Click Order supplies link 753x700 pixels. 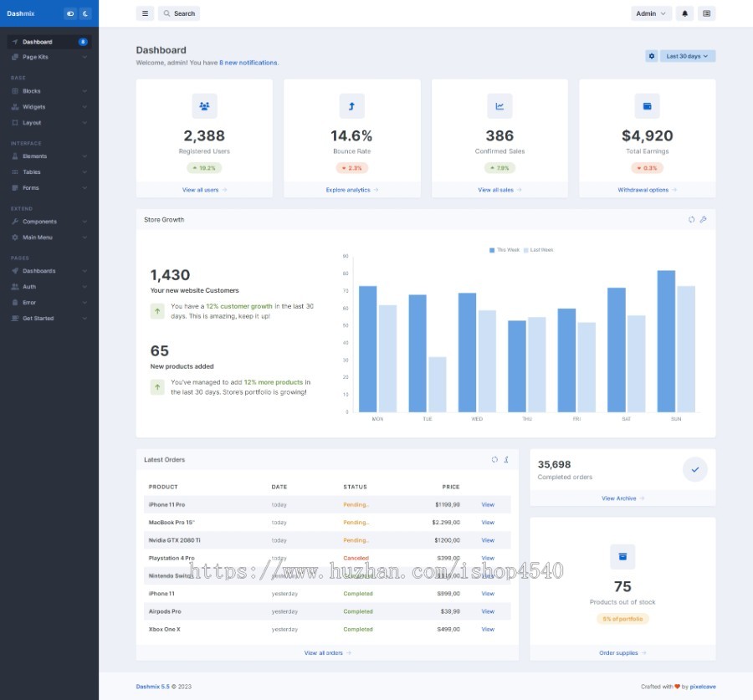(x=622, y=653)
